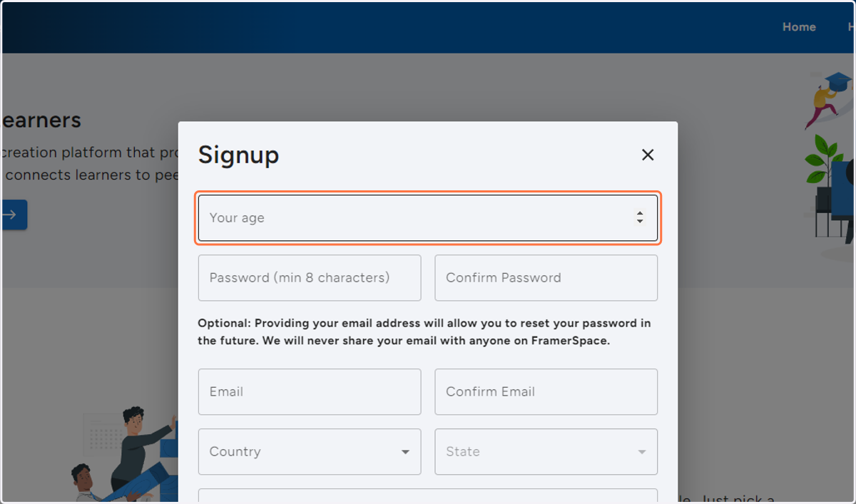Click the partially visible field below Country
Screen dimensions: 856x504
point(428,496)
